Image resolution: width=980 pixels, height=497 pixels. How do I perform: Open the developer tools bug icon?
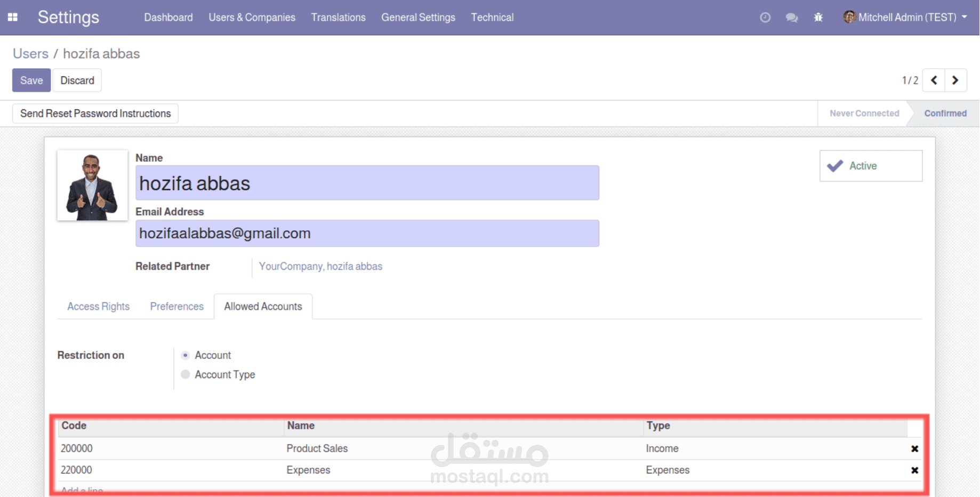pyautogui.click(x=818, y=18)
